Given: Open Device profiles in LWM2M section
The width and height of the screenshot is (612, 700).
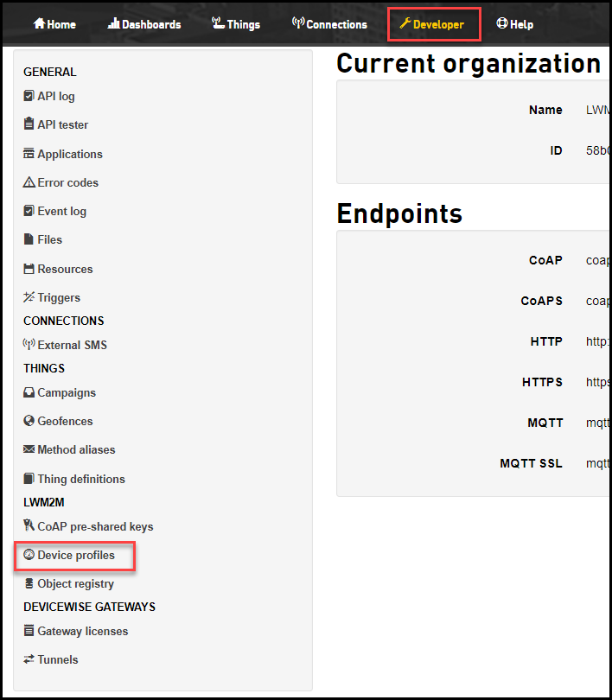Looking at the screenshot, I should point(69,555).
